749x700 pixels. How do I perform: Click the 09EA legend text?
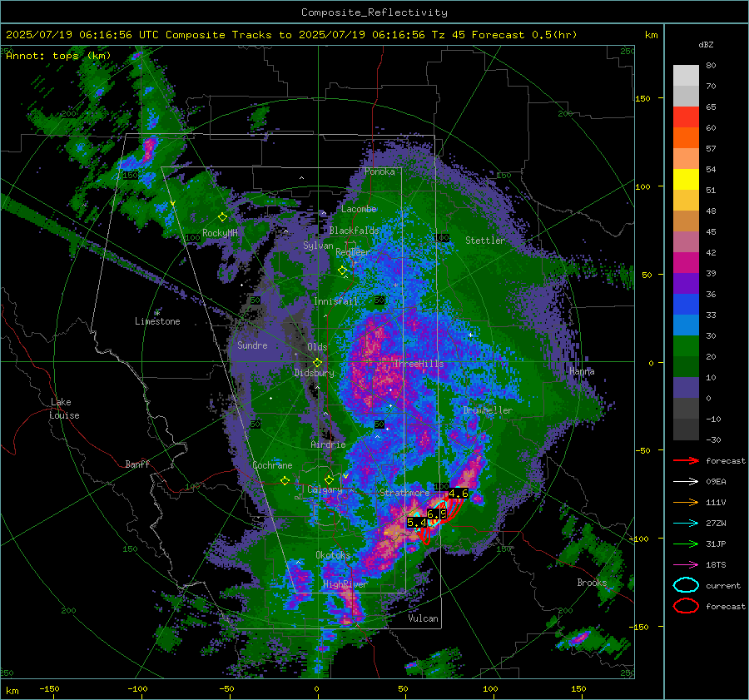click(x=716, y=482)
